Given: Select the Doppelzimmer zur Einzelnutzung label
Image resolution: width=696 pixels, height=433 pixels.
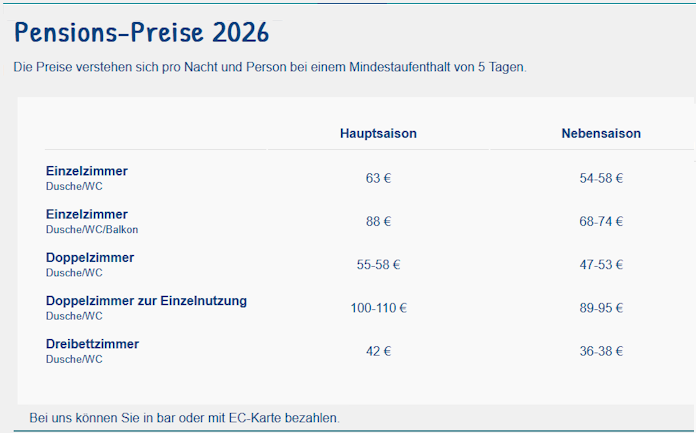Looking at the screenshot, I should click(x=146, y=300).
